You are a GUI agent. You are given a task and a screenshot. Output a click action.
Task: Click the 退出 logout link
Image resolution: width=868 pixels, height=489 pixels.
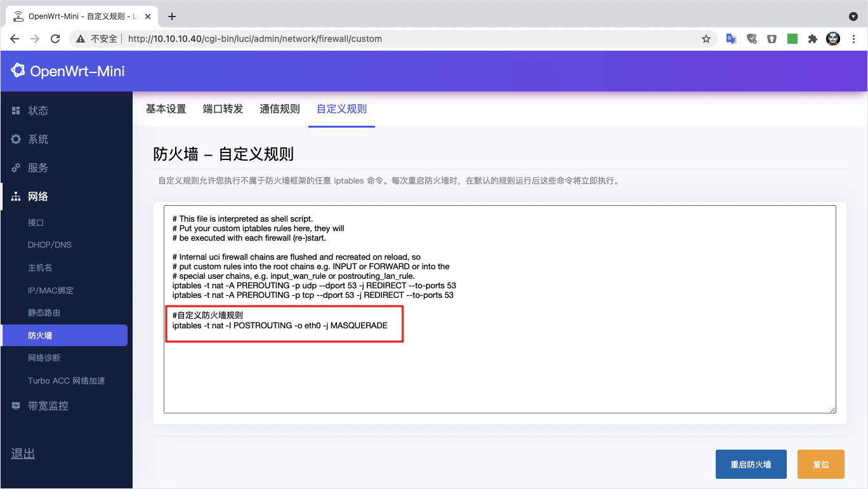click(23, 453)
